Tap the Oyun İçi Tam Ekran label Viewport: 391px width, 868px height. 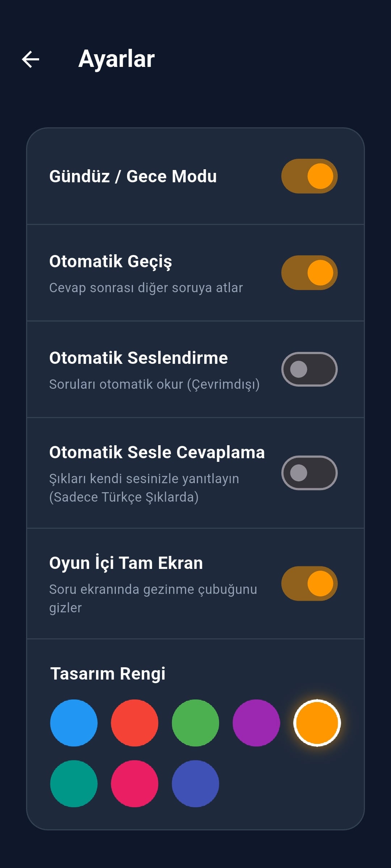(126, 563)
